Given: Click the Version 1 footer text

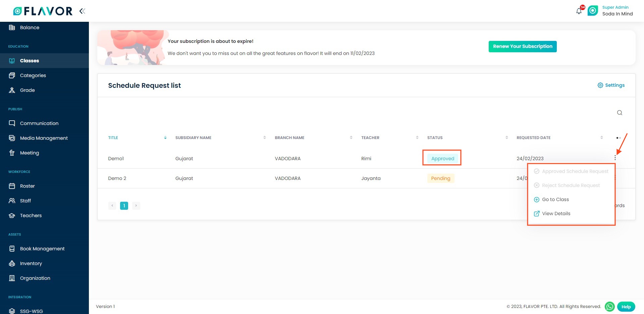Looking at the screenshot, I should click(105, 306).
